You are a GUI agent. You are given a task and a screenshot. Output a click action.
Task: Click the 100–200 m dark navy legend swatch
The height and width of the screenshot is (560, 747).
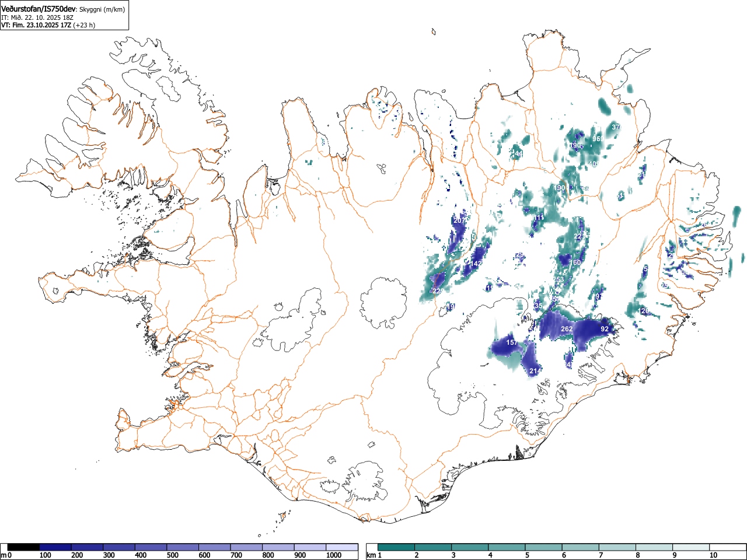point(55,547)
